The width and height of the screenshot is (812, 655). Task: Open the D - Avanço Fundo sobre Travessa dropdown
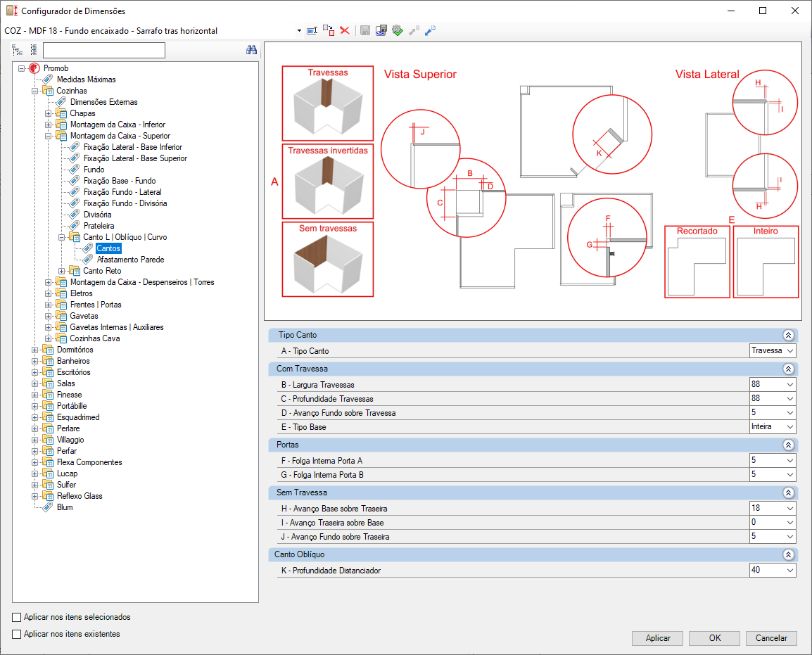789,413
